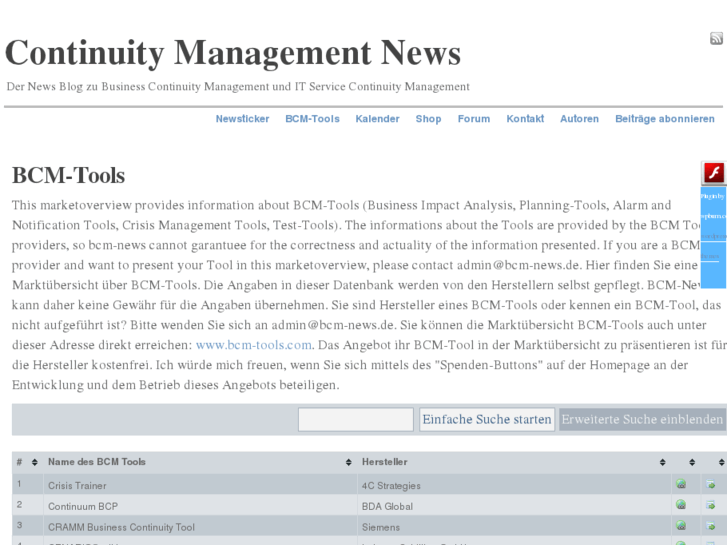Follow the www.bcm-tools.com link
The image size is (727, 545).
254,345
